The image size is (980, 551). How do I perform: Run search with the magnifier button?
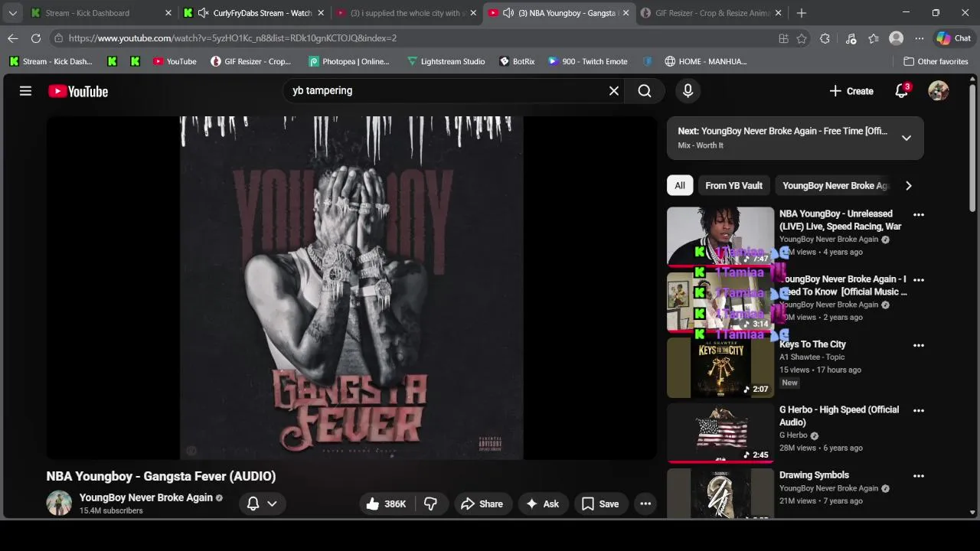pos(645,91)
